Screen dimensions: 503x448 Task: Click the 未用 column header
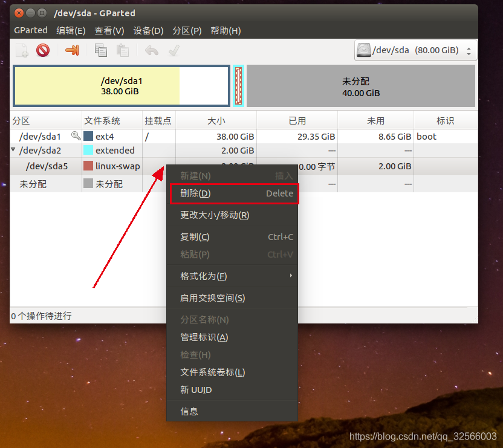[x=375, y=121]
